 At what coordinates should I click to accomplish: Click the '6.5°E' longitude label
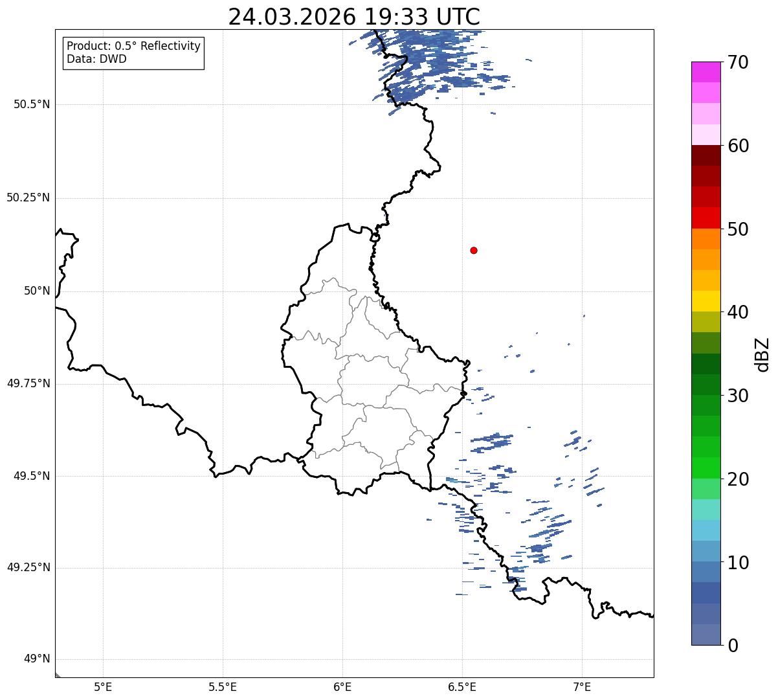pyautogui.click(x=462, y=686)
